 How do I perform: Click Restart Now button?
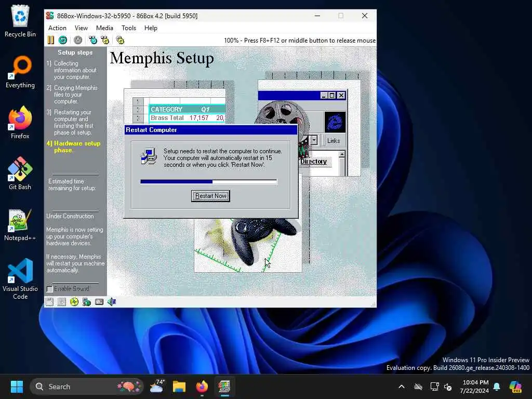(x=211, y=196)
